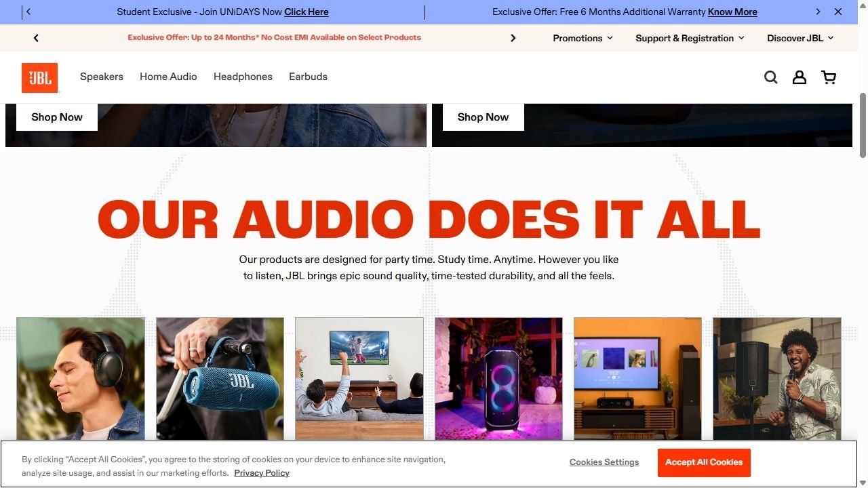Open the user account icon
868x488 pixels.
[x=800, y=77]
